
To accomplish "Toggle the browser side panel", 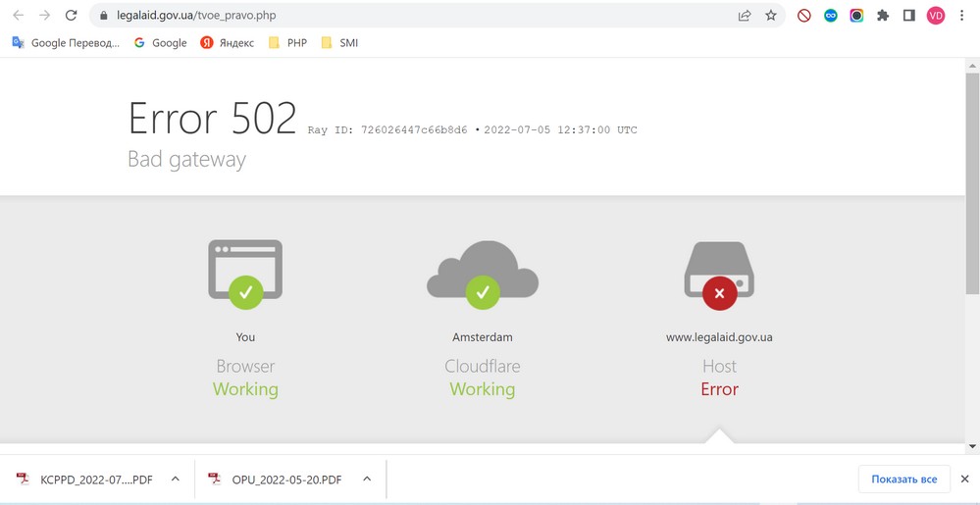I will (x=909, y=16).
